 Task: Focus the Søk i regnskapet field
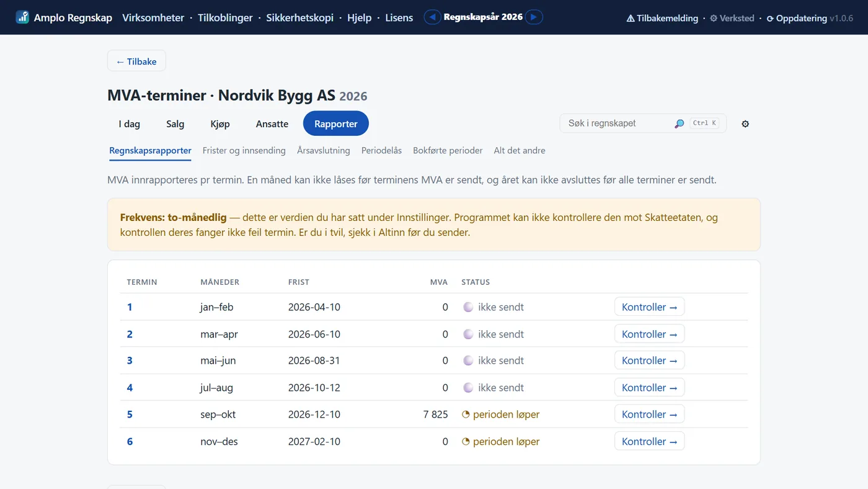click(643, 123)
